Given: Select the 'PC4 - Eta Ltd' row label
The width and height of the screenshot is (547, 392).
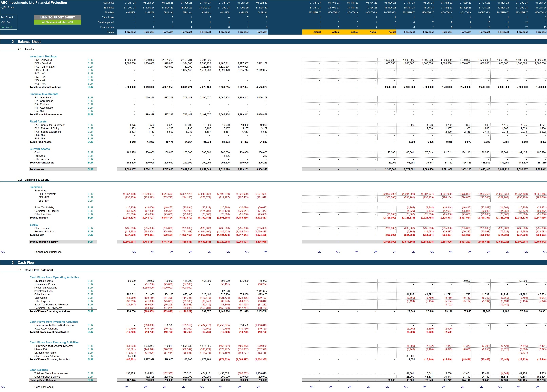Looking at the screenshot, I should click(x=42, y=70).
